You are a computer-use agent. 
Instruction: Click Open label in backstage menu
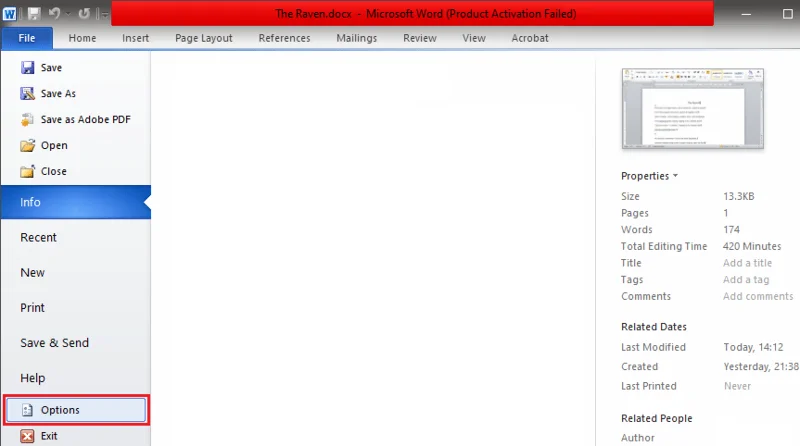[54, 145]
